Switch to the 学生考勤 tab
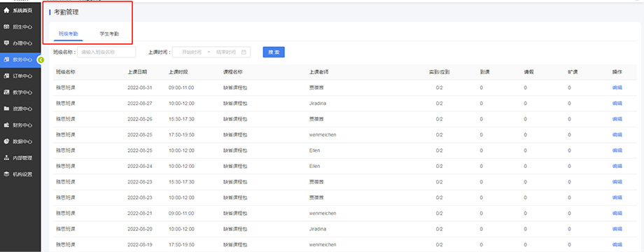Viewport: 644px width, 252px height. [x=109, y=34]
